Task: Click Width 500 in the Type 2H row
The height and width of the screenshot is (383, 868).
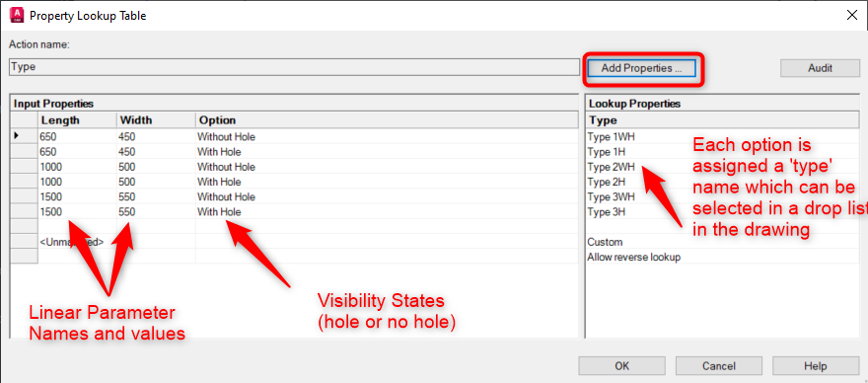Action: coord(156,182)
